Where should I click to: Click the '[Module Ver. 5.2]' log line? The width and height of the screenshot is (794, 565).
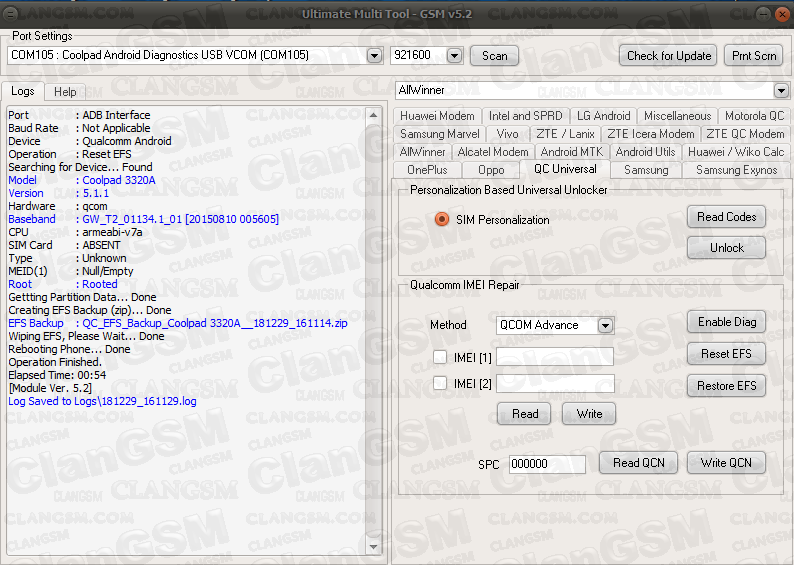(50, 388)
